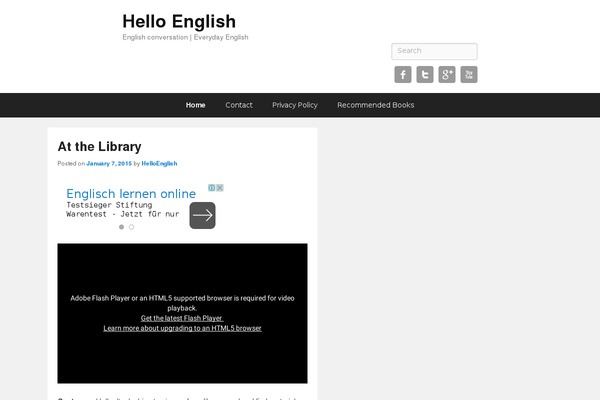600x400 pixels.
Task: Click the Englisch lernen online ad headline
Action: 131,194
